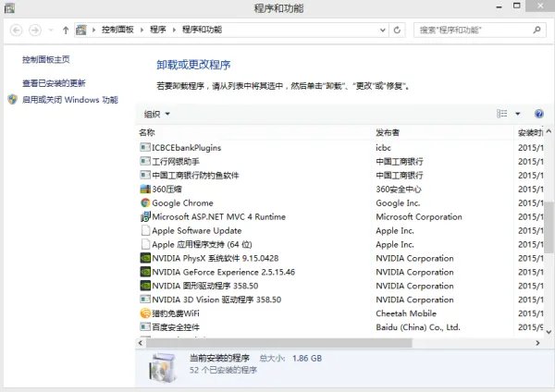Click NVIDIA GeForce Experience 2.5.15.46 name
This screenshot has height=392, width=555.
(223, 272)
